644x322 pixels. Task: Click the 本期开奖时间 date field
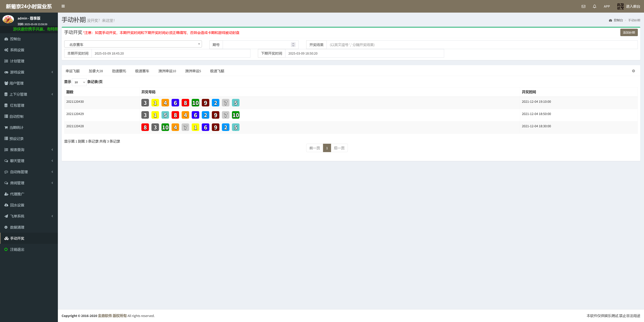coord(171,54)
